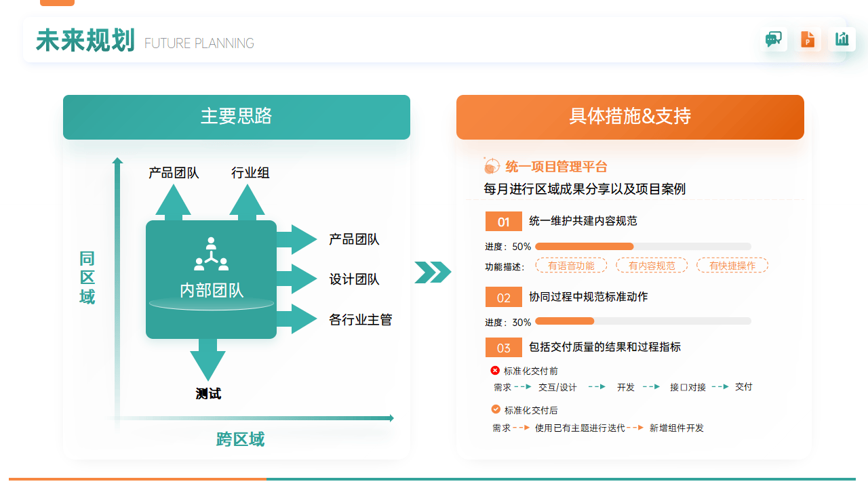Click the 有快捷操作 tag

pyautogui.click(x=732, y=266)
